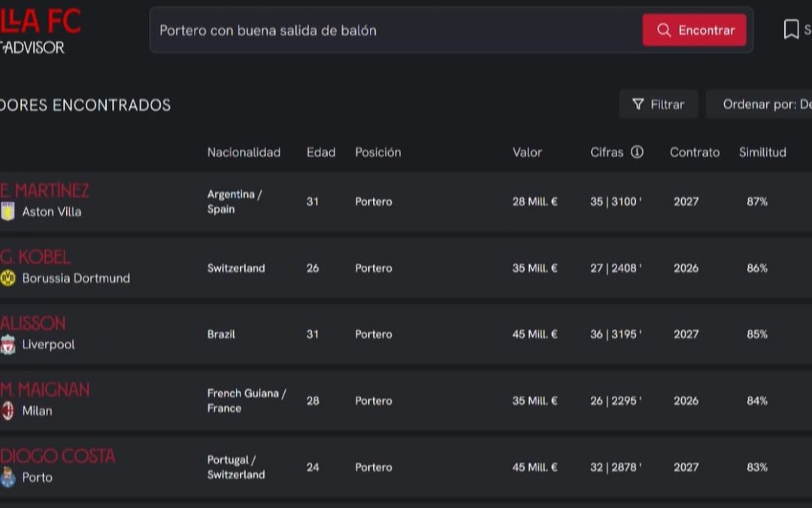812x508 pixels.
Task: Click the Aston Villa club crest
Action: click(x=8, y=211)
